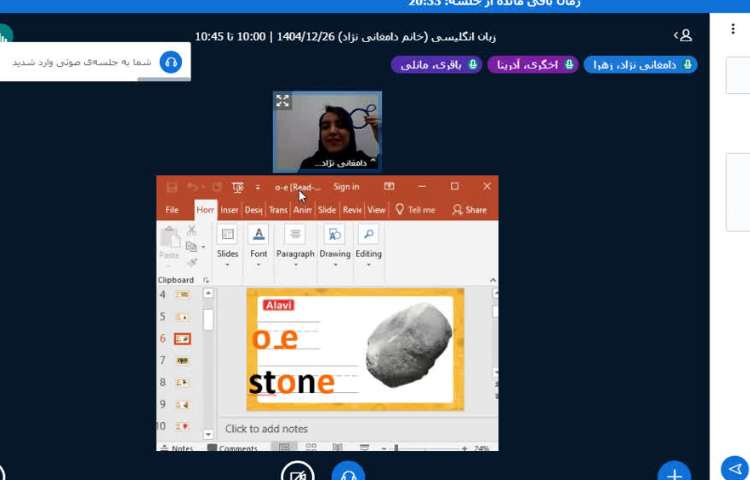Expand webcam video to fullscreen

coord(283,101)
